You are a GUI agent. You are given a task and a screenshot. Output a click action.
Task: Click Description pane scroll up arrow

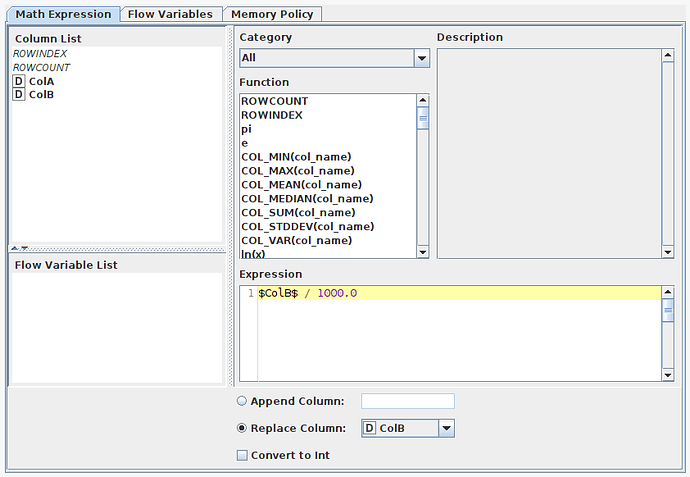(x=668, y=55)
